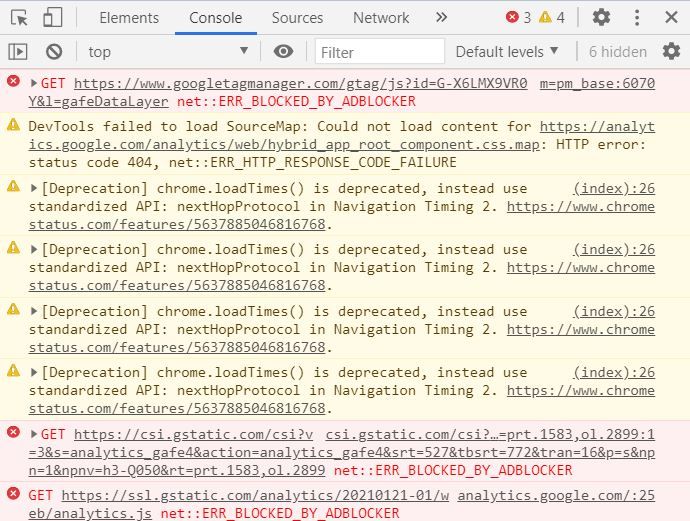The image size is (690, 521).
Task: Open the Sources tab
Action: coord(297,18)
